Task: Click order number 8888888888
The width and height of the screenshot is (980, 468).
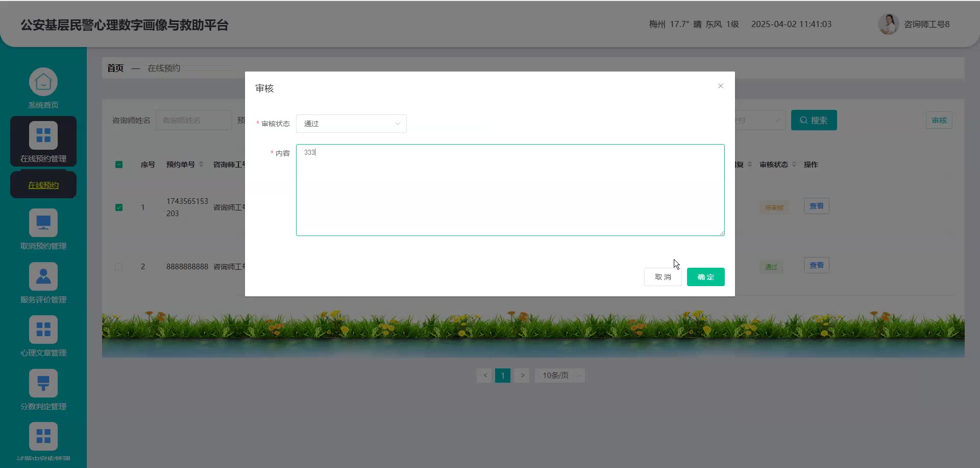Action: [187, 267]
